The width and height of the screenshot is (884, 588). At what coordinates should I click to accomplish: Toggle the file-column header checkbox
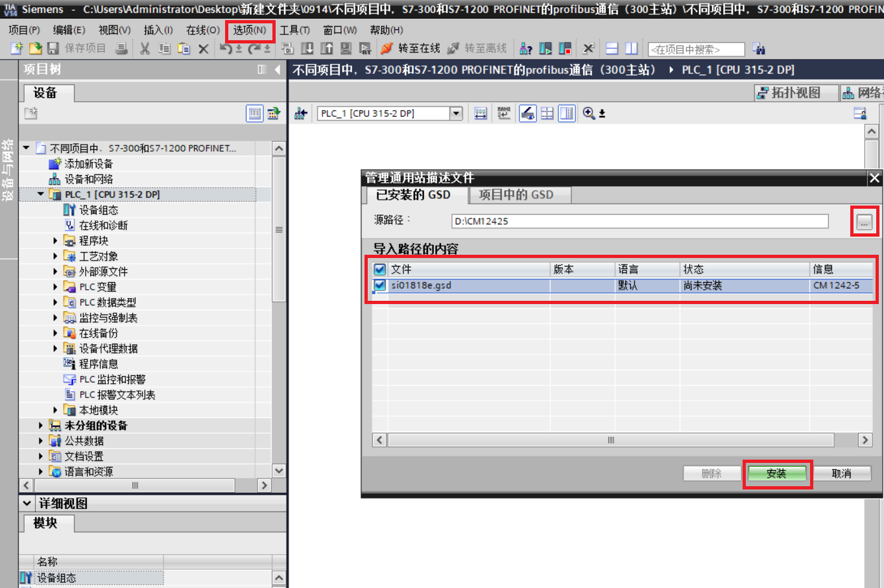[x=380, y=269]
